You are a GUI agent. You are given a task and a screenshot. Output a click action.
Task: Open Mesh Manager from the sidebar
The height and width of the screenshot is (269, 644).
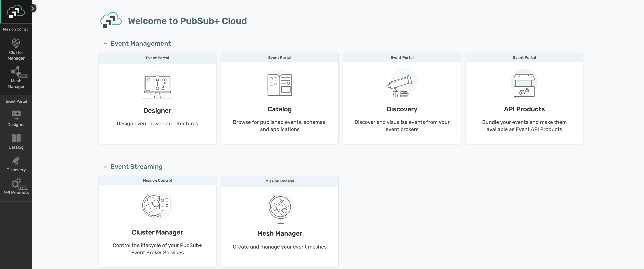point(16,72)
